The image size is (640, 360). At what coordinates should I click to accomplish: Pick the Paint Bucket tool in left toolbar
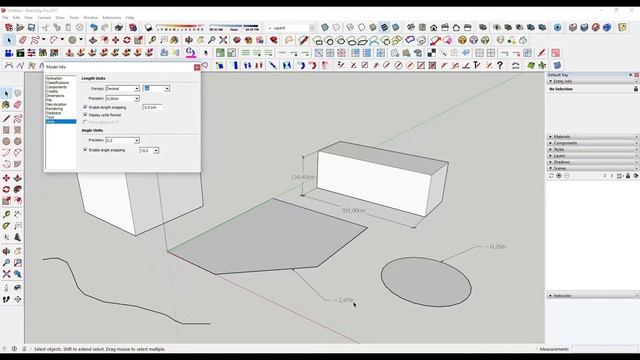pyautogui.click(x=6, y=105)
